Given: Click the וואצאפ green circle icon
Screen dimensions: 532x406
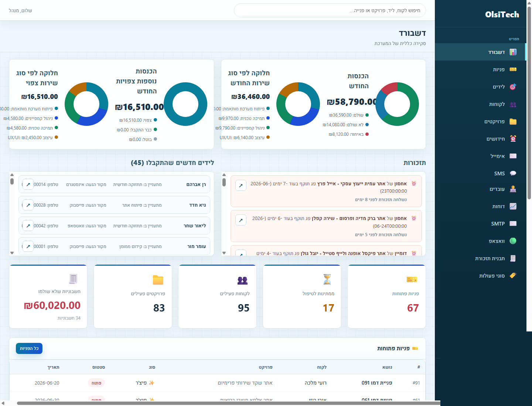Looking at the screenshot, I should pos(513,241).
